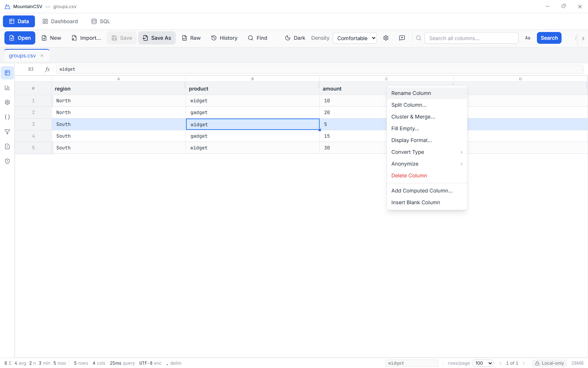
Task: Open the chart panel sidebar icon
Action: (7, 88)
